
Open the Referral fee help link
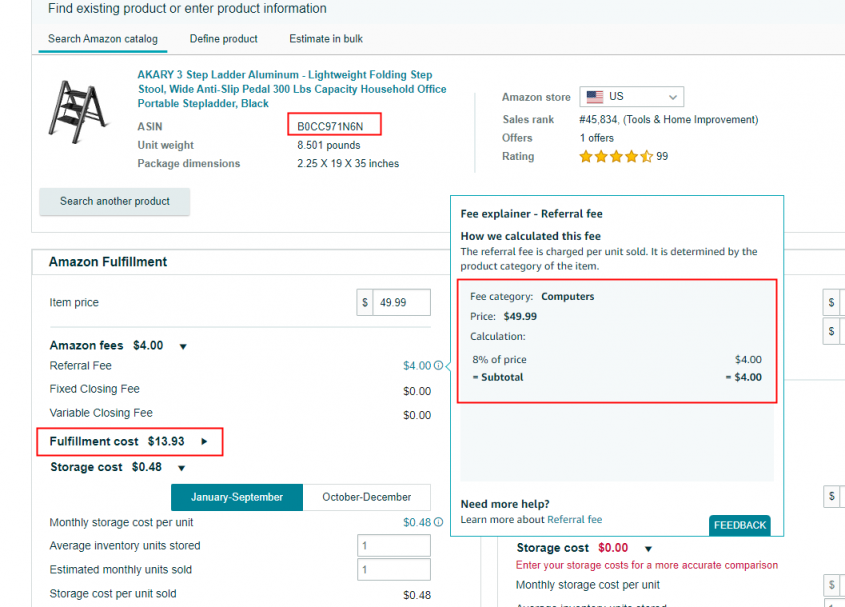(574, 520)
